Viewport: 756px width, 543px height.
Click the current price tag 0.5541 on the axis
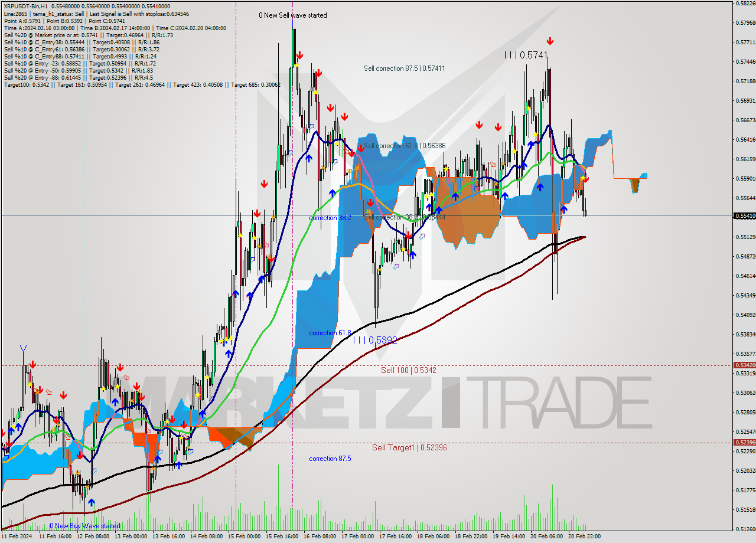744,216
